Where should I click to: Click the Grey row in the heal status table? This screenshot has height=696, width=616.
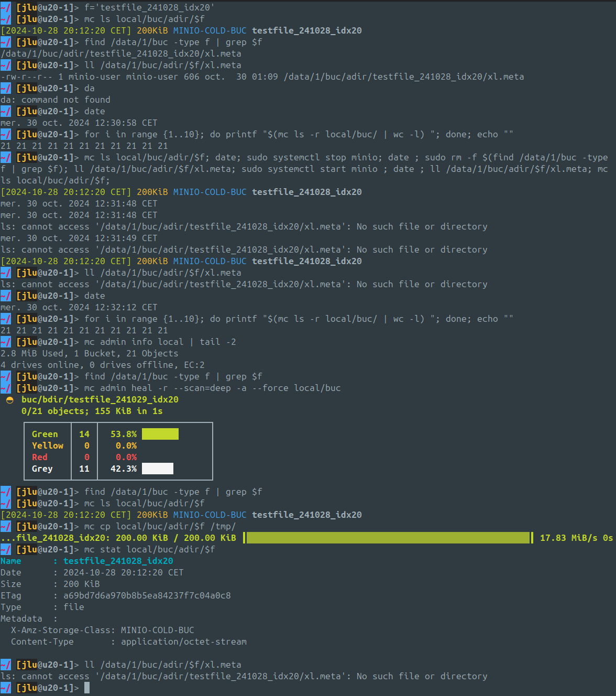pos(41,469)
